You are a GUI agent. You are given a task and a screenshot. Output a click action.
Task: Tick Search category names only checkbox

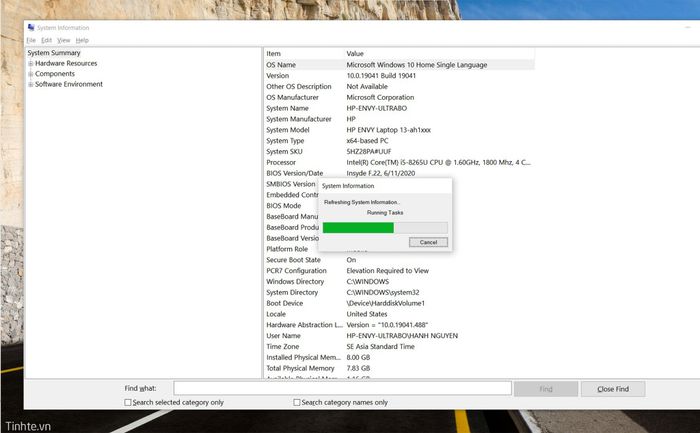(x=296, y=402)
